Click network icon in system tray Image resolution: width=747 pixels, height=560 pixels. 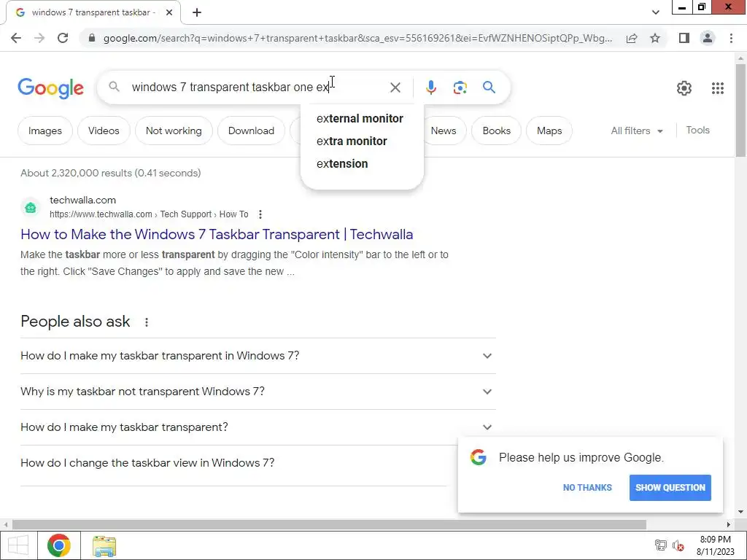[660, 545]
